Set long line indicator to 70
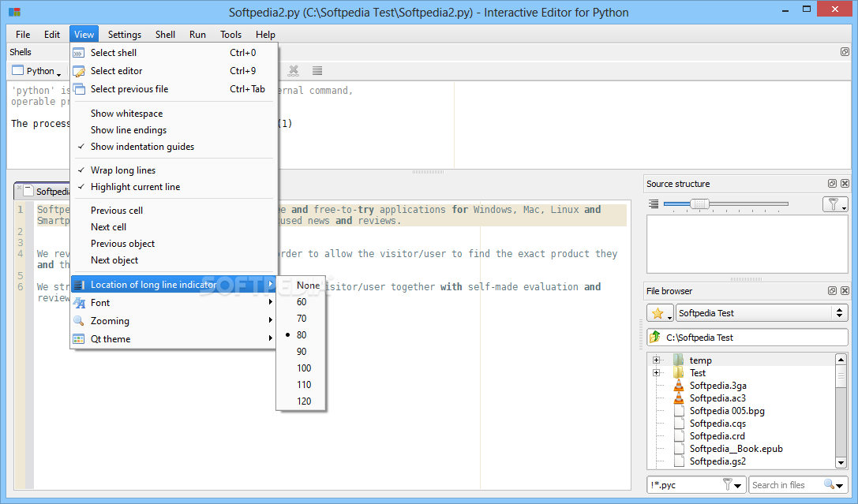Screen dimensions: 858x504 click(301, 318)
